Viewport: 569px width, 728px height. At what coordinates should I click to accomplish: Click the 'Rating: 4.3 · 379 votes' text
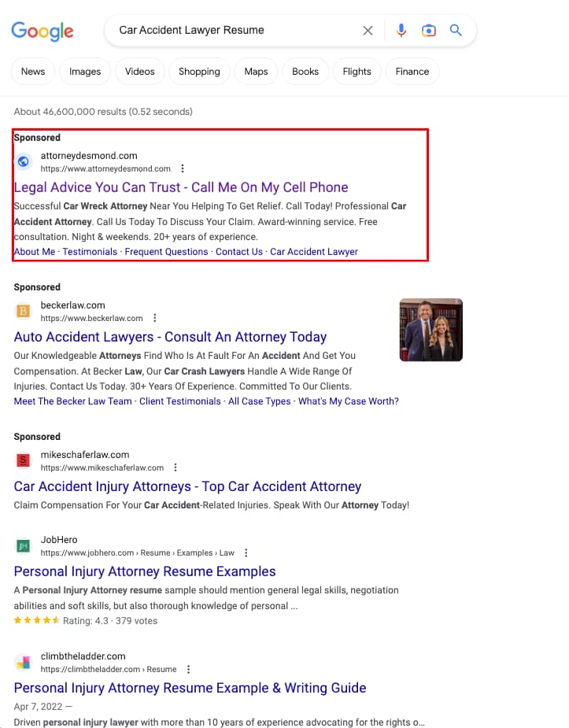coord(110,621)
